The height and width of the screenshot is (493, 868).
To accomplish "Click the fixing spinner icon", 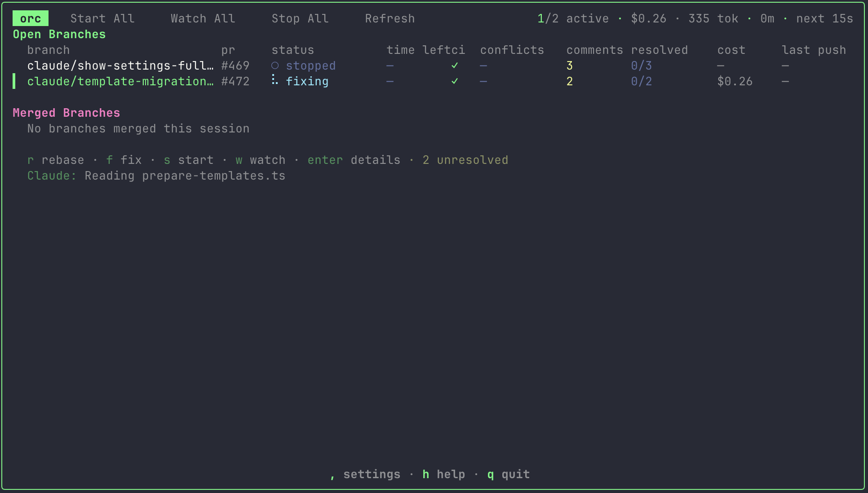I will click(275, 81).
